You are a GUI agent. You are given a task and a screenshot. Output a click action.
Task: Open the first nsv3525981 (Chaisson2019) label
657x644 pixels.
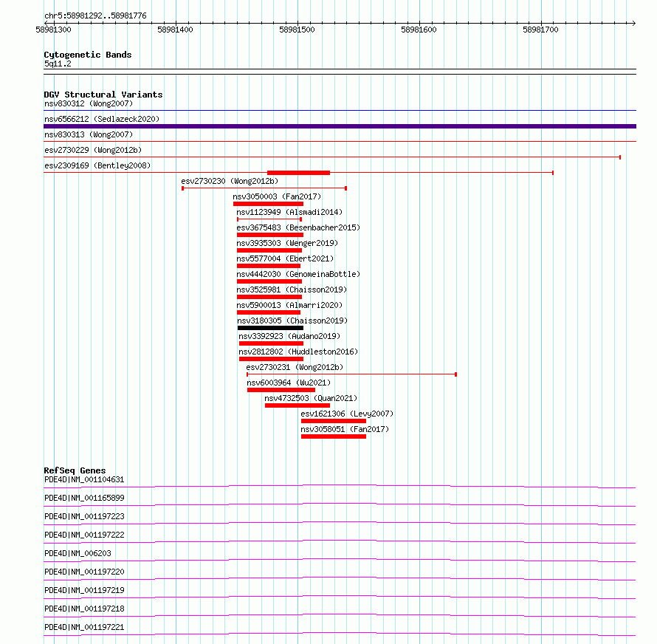point(292,290)
